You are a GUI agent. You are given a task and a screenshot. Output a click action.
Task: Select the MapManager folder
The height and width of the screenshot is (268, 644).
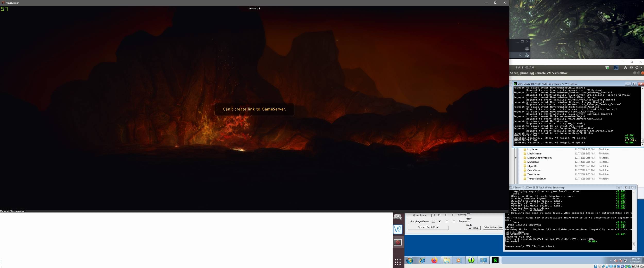pos(534,153)
